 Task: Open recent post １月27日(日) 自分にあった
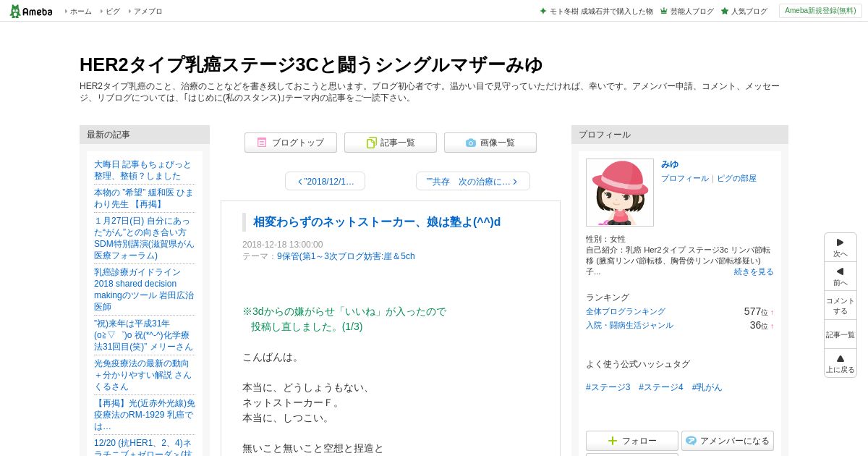[x=144, y=238]
